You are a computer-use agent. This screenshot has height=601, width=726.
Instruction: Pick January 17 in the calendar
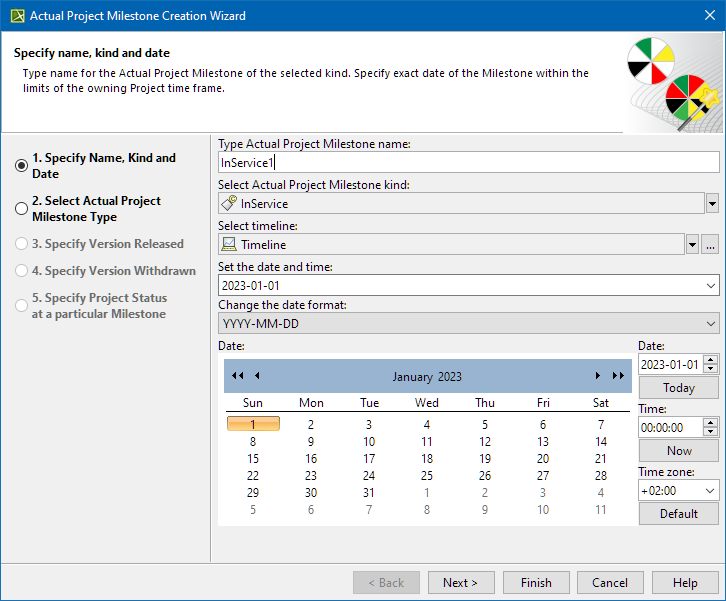click(312, 459)
